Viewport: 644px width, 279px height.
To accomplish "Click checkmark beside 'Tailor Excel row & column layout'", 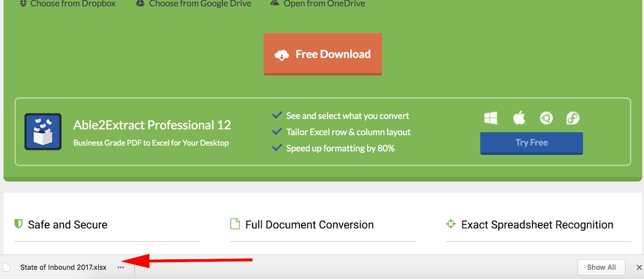I will [x=277, y=131].
